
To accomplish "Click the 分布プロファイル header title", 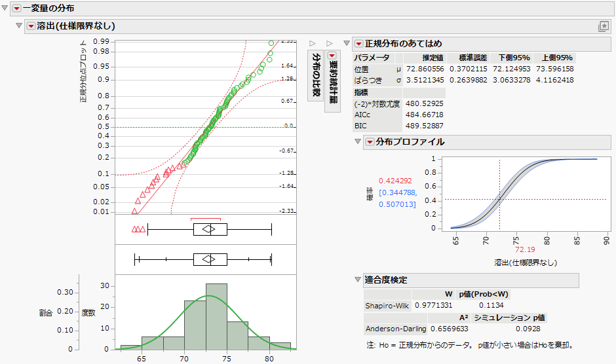I will pyautogui.click(x=410, y=142).
